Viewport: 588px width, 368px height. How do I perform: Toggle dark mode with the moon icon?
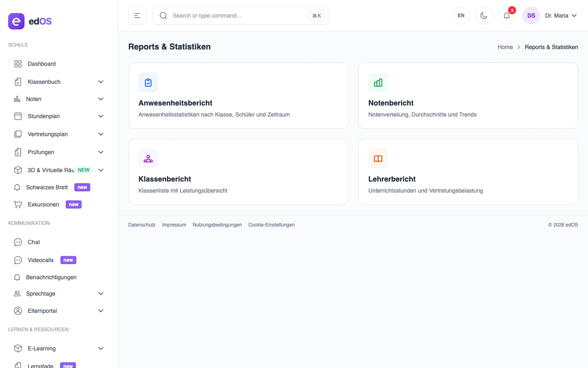484,16
